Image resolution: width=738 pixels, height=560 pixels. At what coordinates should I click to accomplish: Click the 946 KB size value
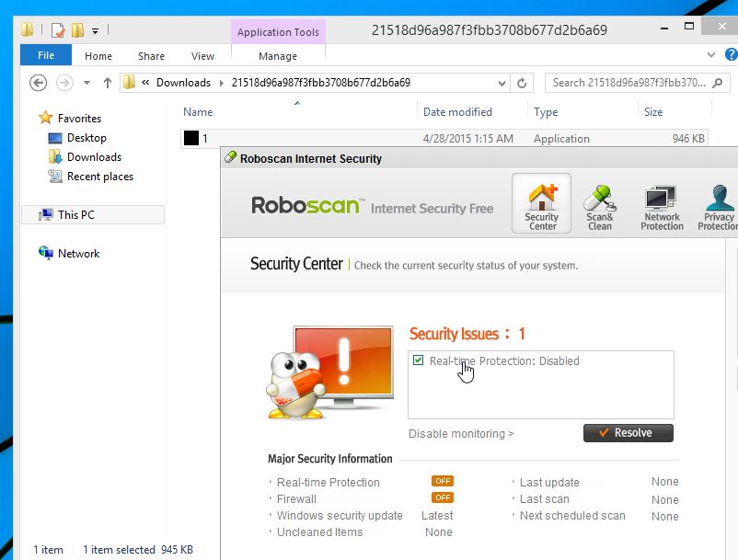[688, 139]
